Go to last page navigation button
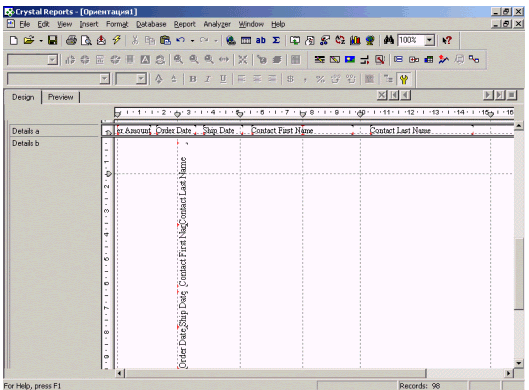The width and height of the screenshot is (529, 390). click(x=500, y=95)
